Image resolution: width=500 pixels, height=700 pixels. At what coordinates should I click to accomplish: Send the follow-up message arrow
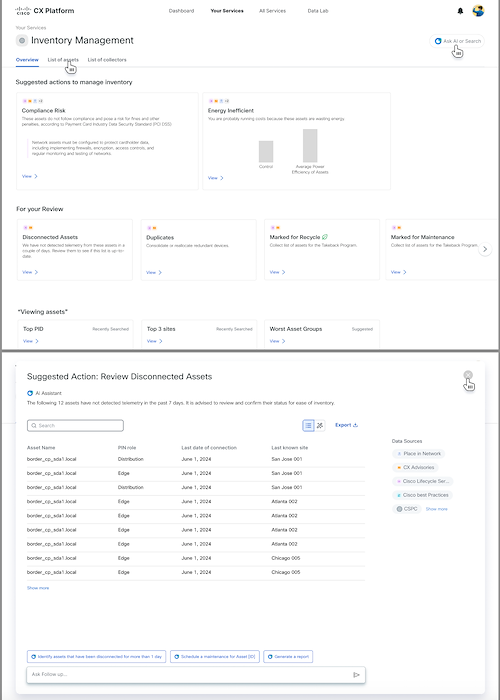point(356,675)
